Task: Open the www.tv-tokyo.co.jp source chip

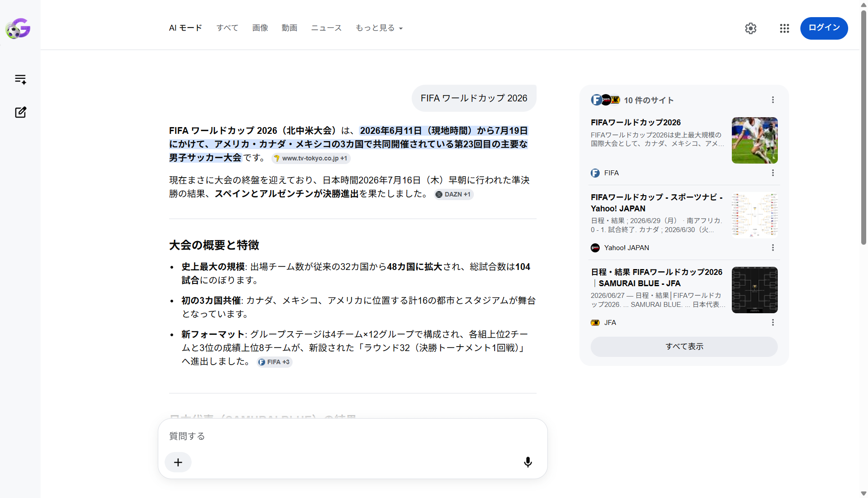Action: point(311,158)
